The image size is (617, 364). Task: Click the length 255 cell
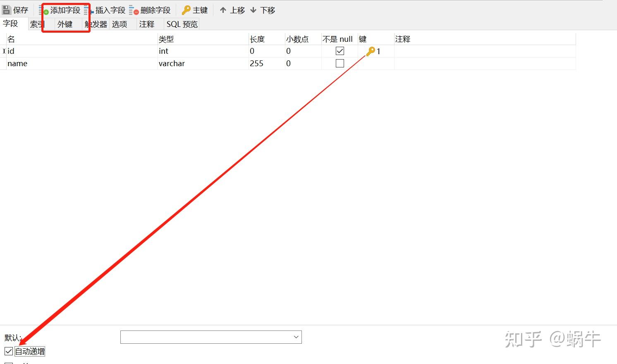[267, 64]
